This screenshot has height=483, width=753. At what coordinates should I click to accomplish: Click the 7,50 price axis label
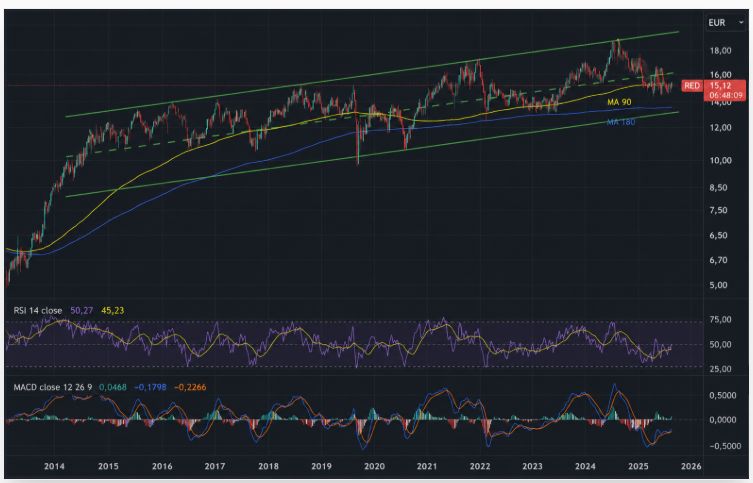point(718,210)
